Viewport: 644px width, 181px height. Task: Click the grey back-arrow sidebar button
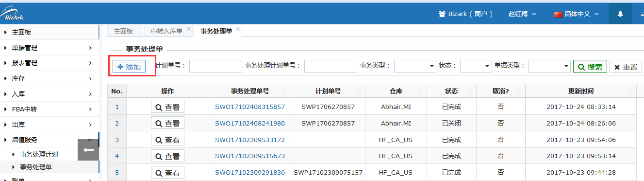88,150
